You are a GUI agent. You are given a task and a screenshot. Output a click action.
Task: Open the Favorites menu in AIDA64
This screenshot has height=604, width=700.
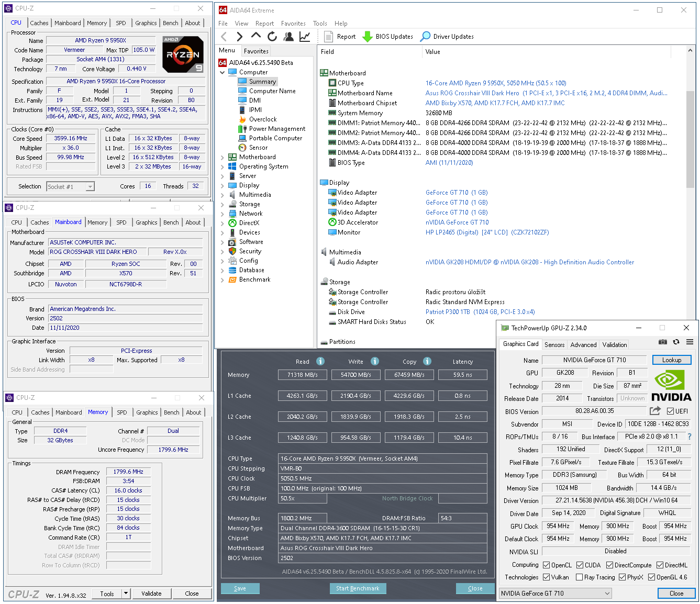(293, 24)
